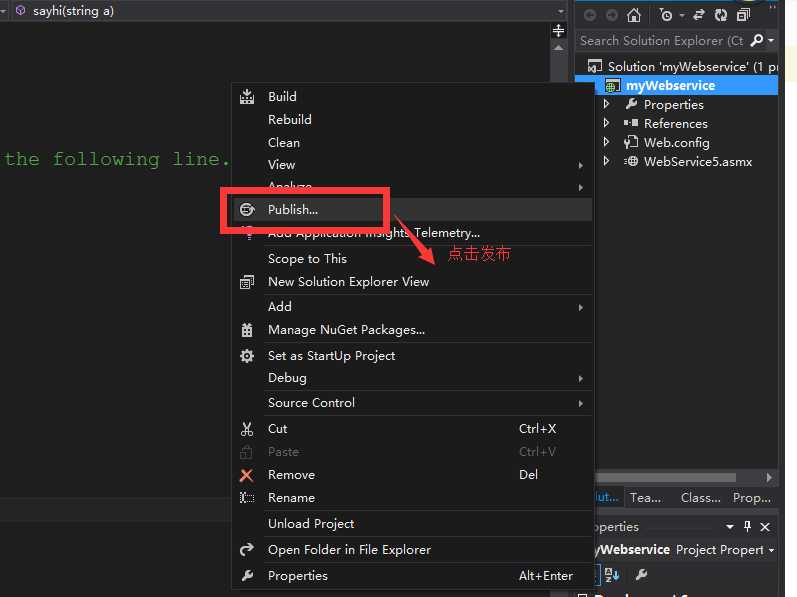Screen dimensions: 797x597
Task: Click the Rename icon in context menu
Action: click(247, 498)
